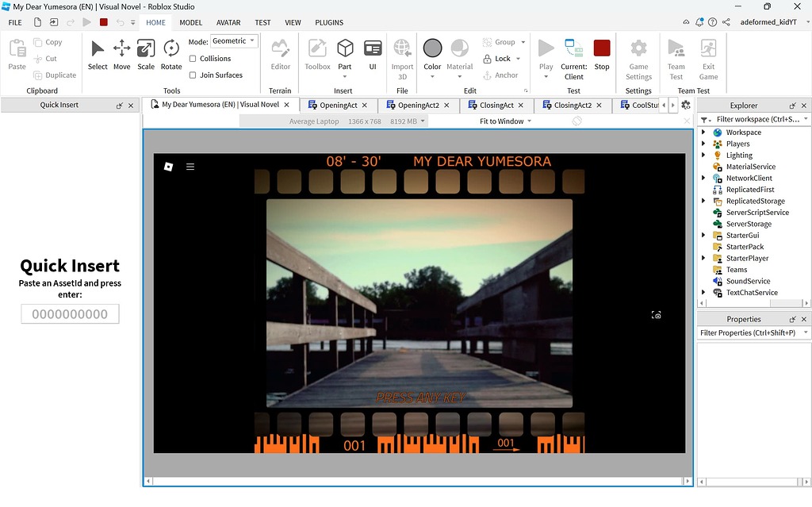
Task: Insert a Part
Action: tap(344, 52)
